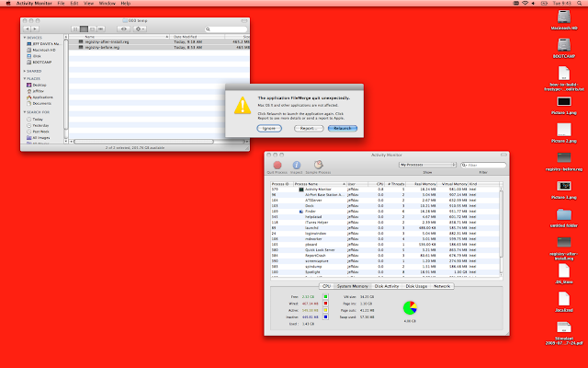Click the blue Inactive memory swatch
The height and width of the screenshot is (368, 588).
tap(325, 316)
